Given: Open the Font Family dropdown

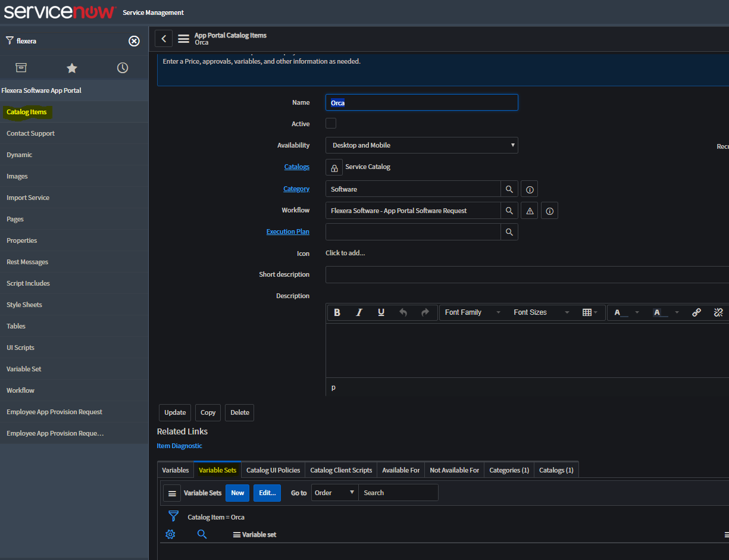Looking at the screenshot, I should click(473, 312).
